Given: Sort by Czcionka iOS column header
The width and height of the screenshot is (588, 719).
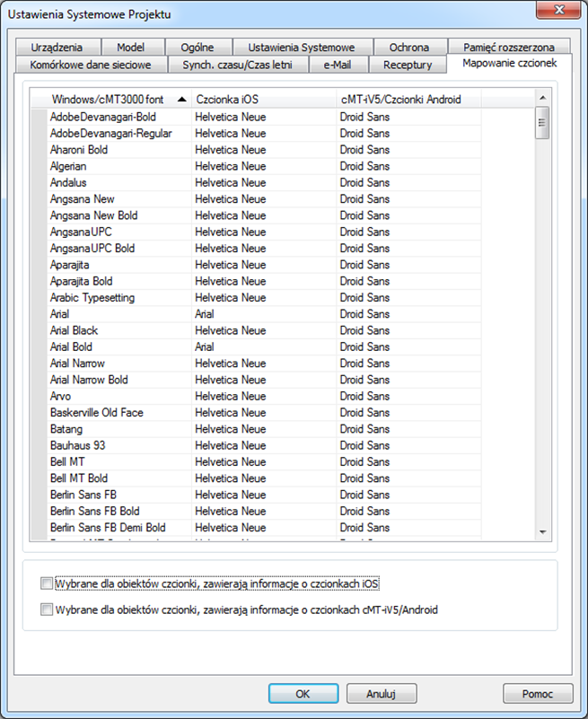Looking at the screenshot, I should point(264,100).
